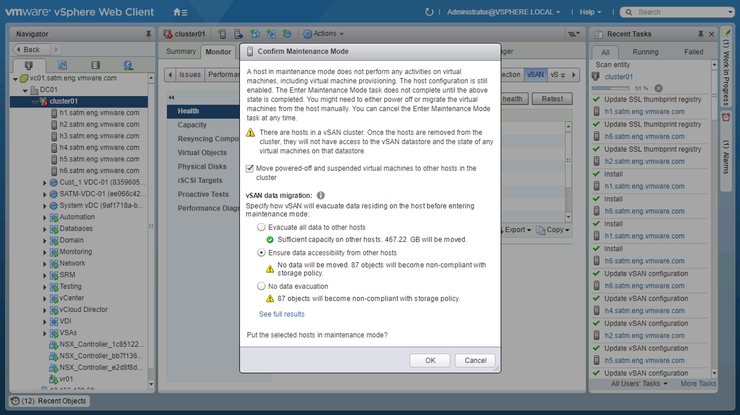The image size is (740, 415).
Task: Show Failed tasks tab
Action: pos(693,52)
